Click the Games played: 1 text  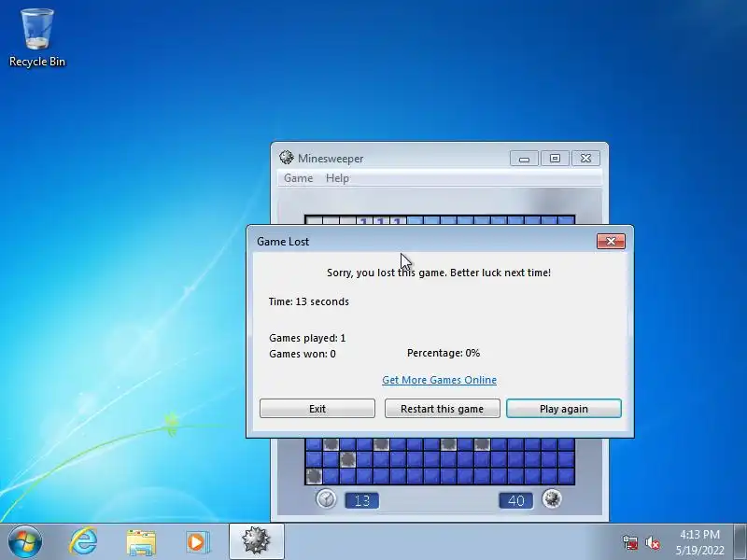(x=307, y=338)
